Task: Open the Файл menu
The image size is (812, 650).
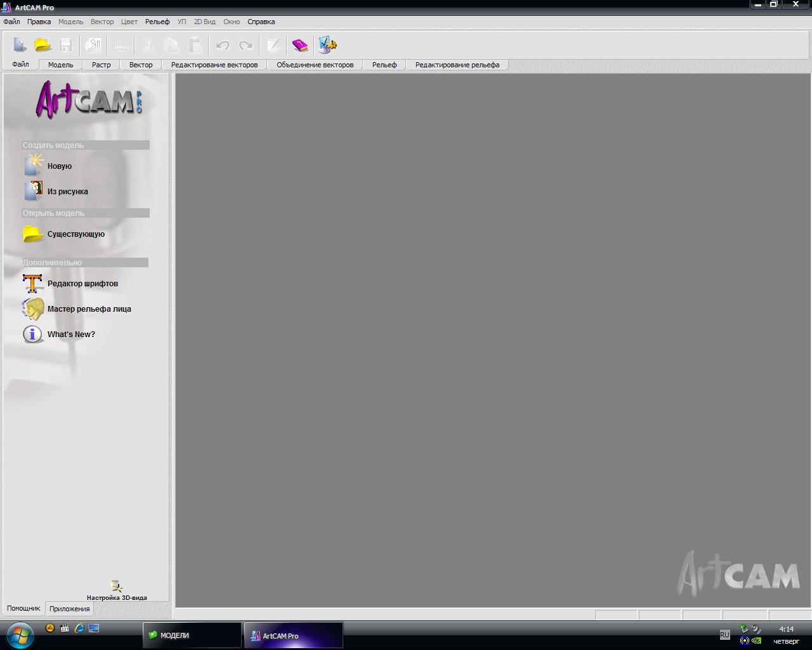Action: [11, 22]
